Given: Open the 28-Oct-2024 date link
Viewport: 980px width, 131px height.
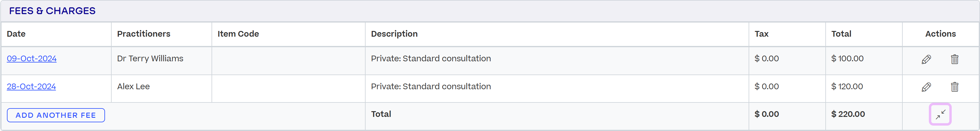Looking at the screenshot, I should [31, 87].
